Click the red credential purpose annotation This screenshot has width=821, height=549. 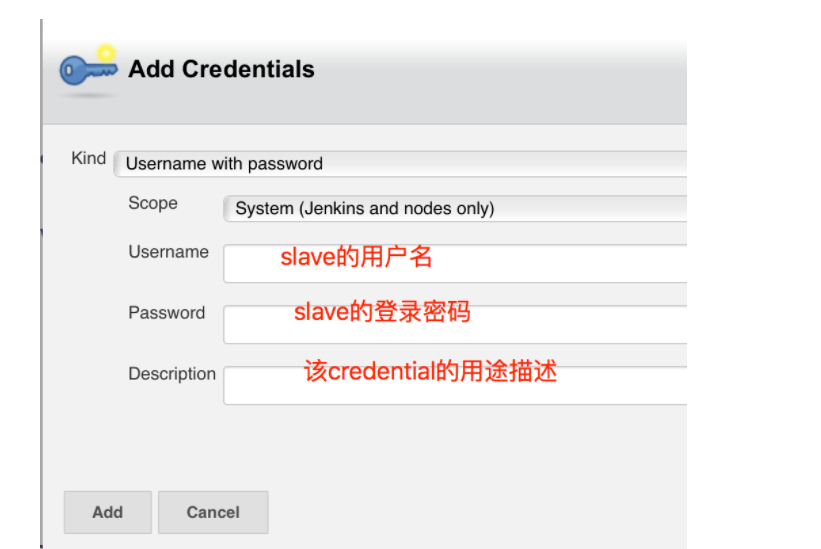430,371
